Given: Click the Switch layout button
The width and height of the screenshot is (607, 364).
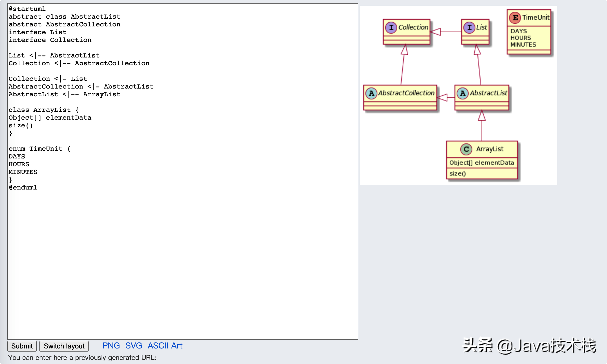Looking at the screenshot, I should 64,346.
